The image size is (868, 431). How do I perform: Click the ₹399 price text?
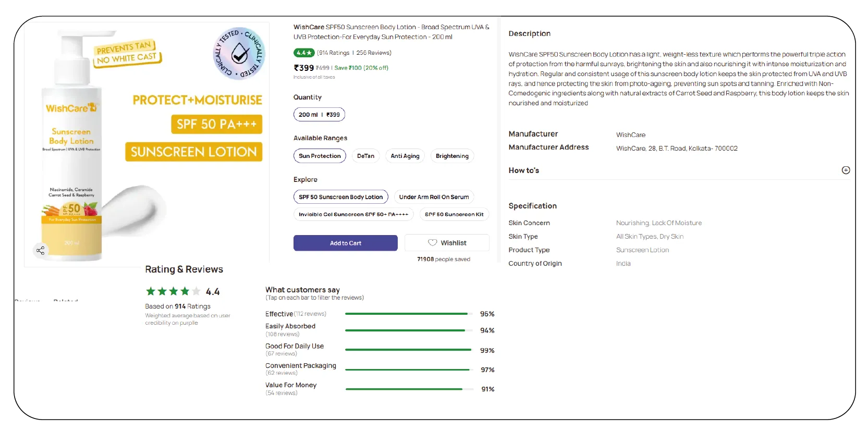304,68
